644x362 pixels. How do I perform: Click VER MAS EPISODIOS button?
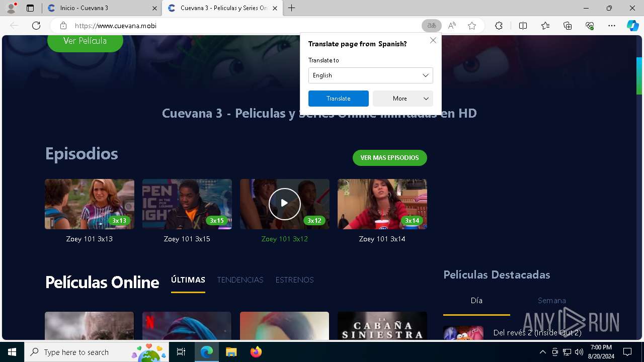pyautogui.click(x=389, y=158)
